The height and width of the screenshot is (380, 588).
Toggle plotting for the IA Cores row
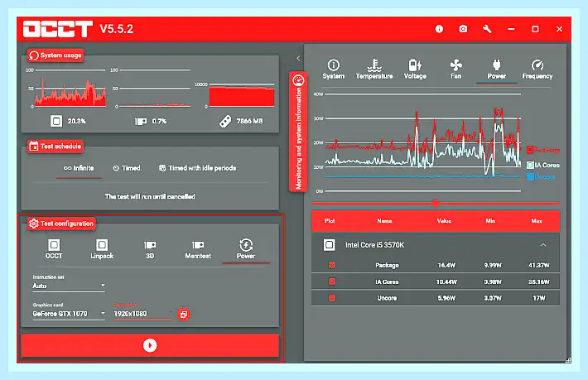pos(332,281)
